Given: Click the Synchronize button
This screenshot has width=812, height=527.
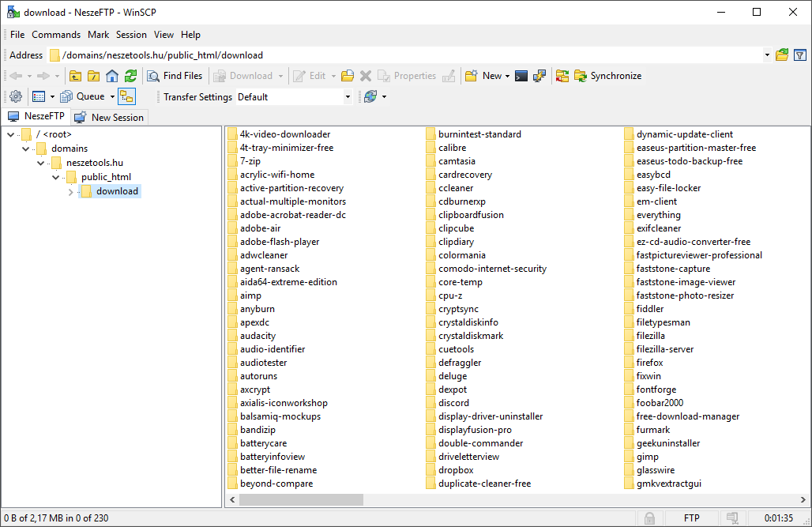Looking at the screenshot, I should click(x=608, y=76).
